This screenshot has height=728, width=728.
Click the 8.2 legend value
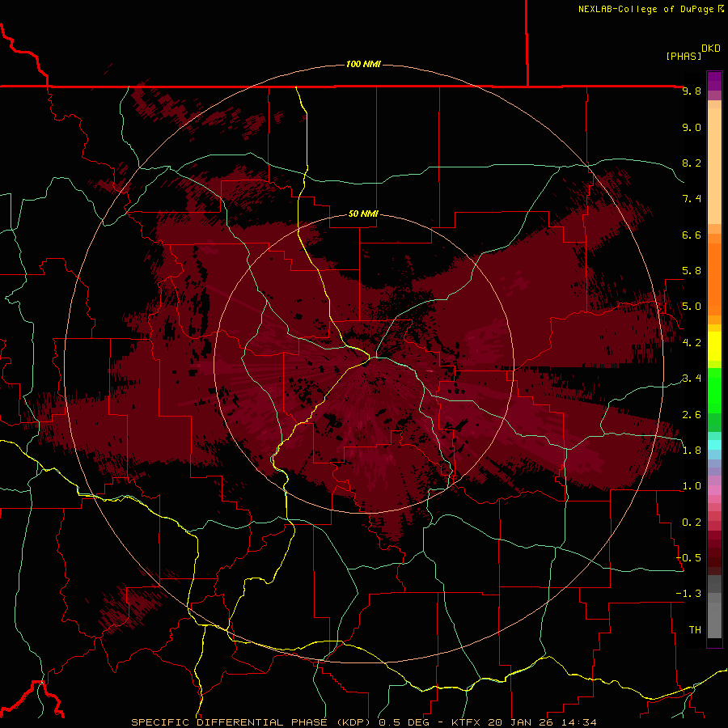[692, 163]
